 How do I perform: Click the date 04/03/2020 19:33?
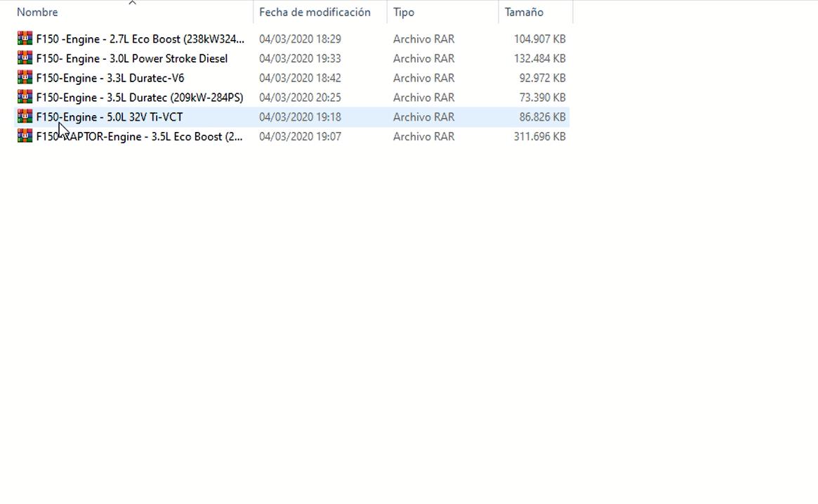pos(300,58)
